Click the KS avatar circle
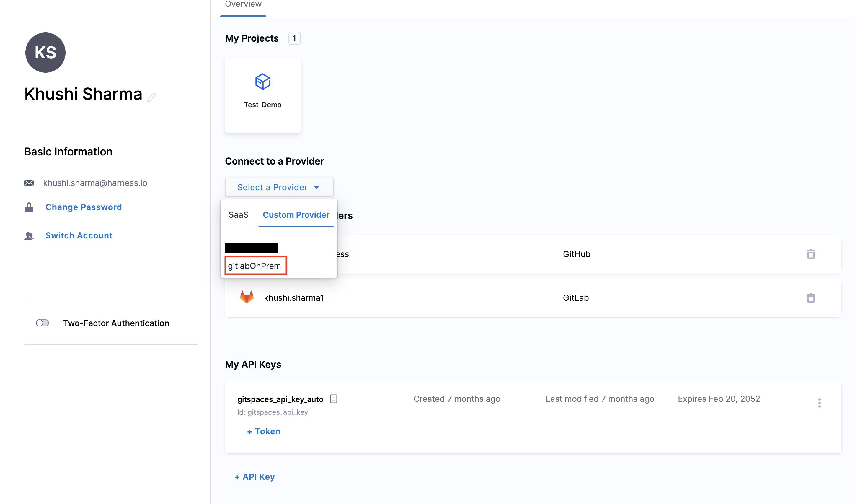868x504 pixels. click(45, 52)
